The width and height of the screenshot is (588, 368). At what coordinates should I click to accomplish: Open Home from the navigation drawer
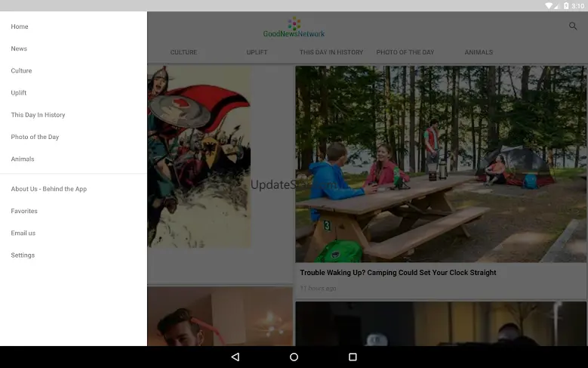20,26
